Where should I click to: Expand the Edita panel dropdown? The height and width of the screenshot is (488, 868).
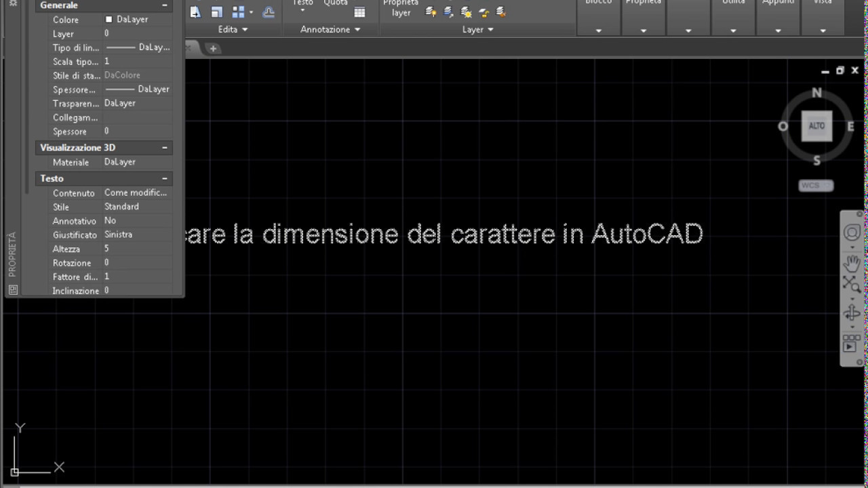233,30
